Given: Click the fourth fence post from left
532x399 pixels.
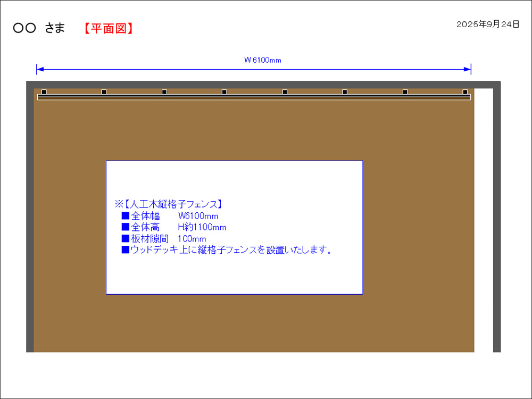Looking at the screenshot, I should tap(225, 92).
